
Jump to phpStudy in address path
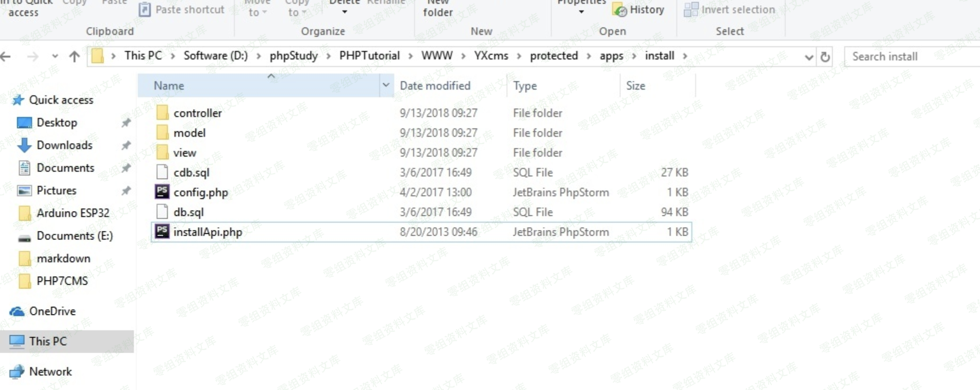pyautogui.click(x=293, y=56)
